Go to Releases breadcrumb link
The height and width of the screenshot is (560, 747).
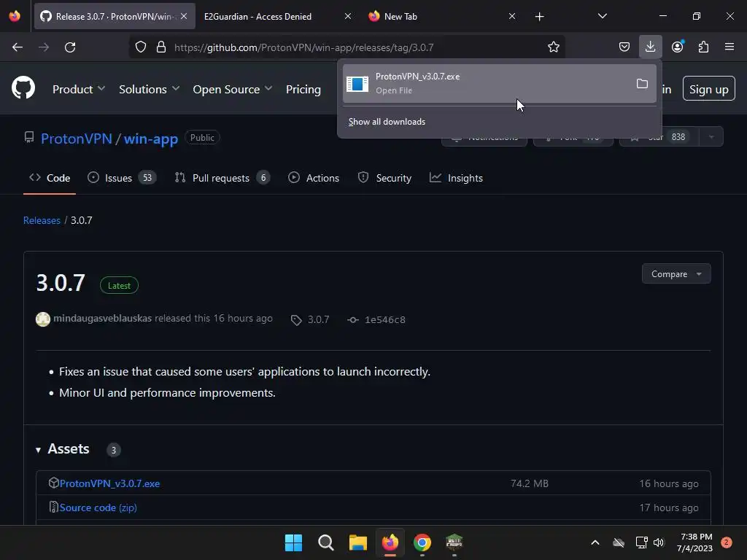[x=42, y=220]
